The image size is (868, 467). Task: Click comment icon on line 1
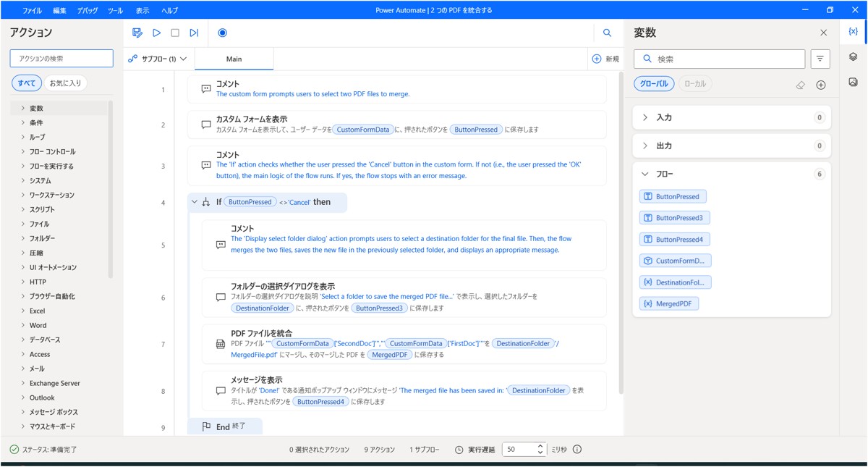(x=206, y=89)
